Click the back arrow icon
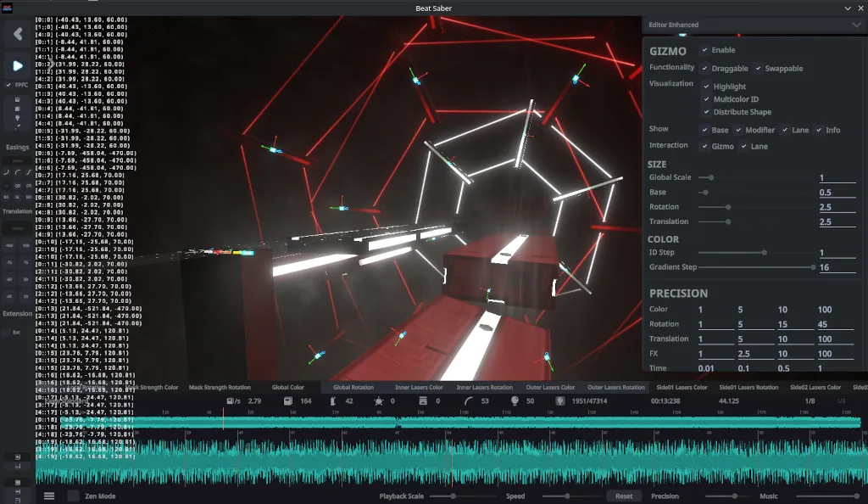Viewport: 868px width, 504px height. click(18, 34)
